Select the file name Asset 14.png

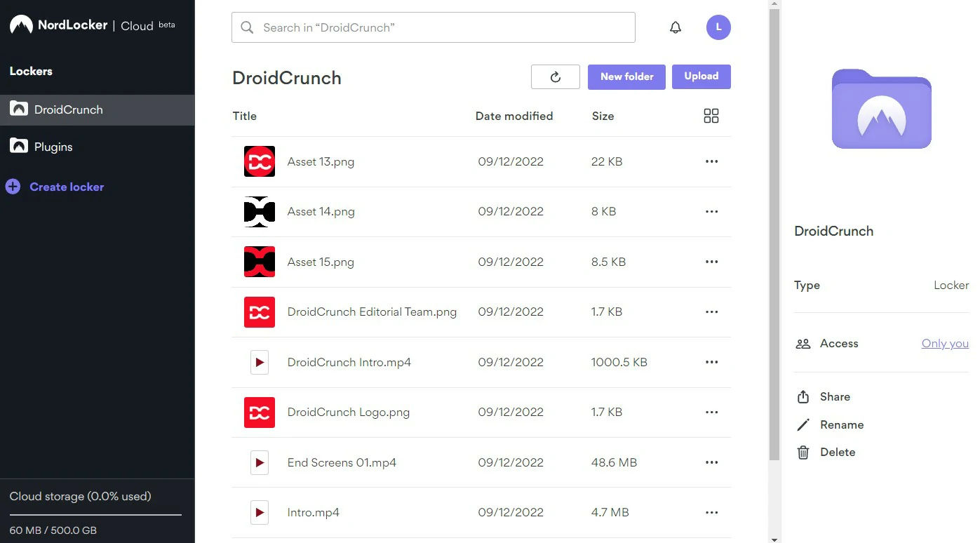(321, 211)
